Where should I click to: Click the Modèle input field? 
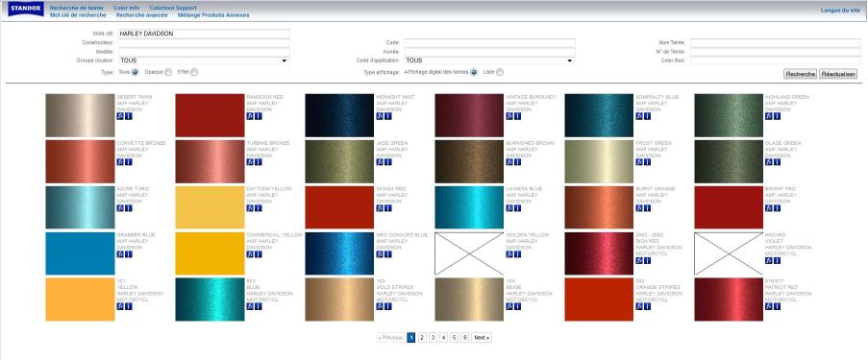[204, 52]
